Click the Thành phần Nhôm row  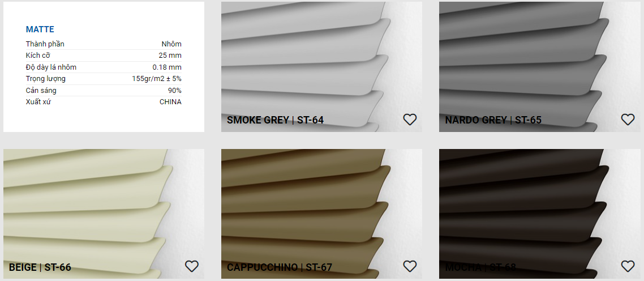[x=104, y=44]
